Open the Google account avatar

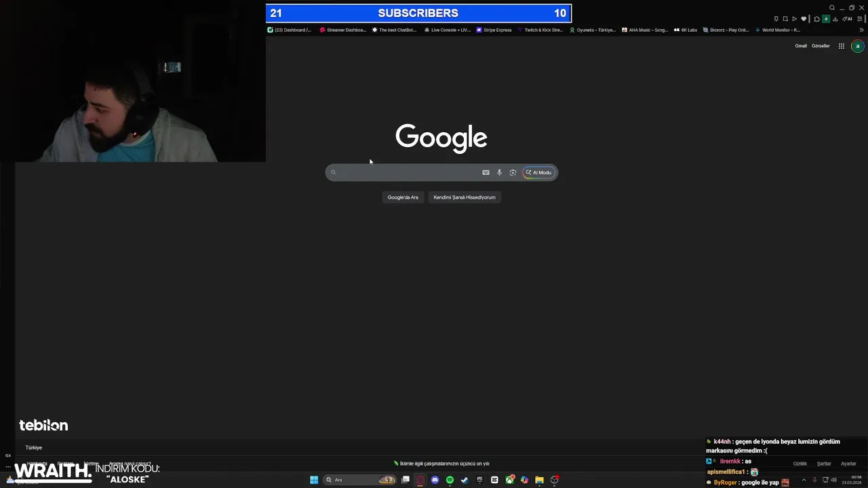[858, 46]
